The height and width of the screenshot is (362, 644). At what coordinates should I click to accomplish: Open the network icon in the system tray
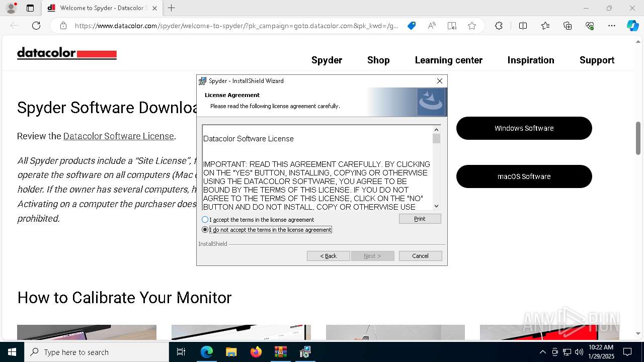(567, 352)
